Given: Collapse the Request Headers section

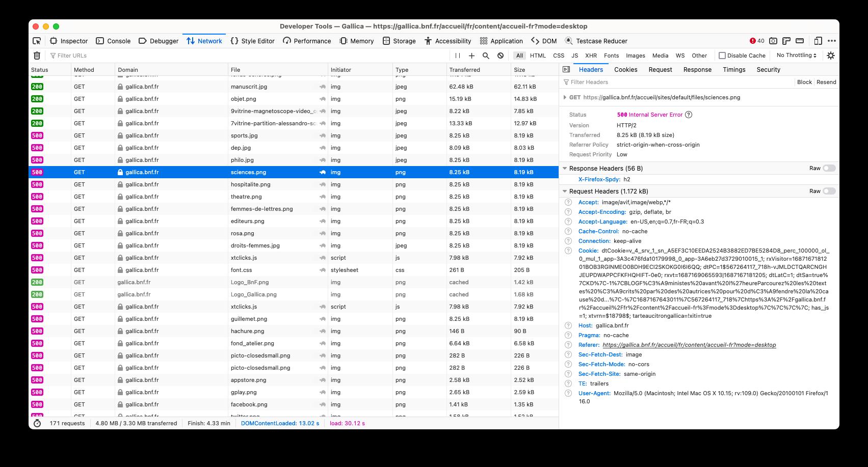Looking at the screenshot, I should point(564,191).
